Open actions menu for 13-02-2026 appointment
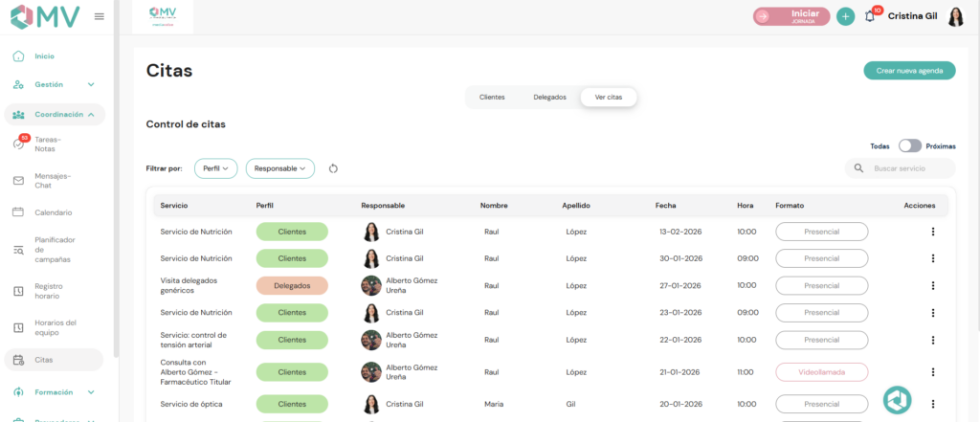This screenshot has height=422, width=980. click(x=932, y=232)
